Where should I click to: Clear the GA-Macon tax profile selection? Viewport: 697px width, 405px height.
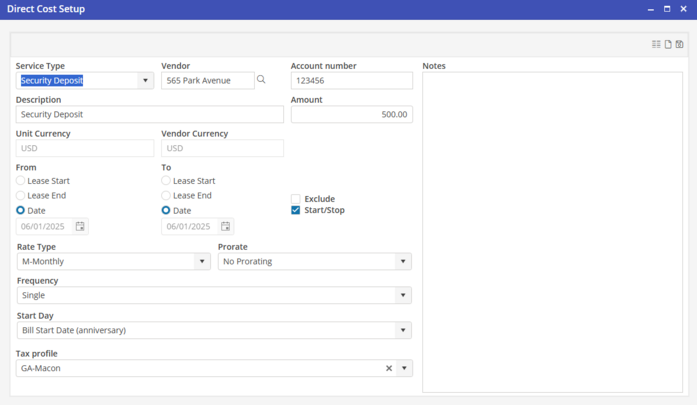[389, 369]
